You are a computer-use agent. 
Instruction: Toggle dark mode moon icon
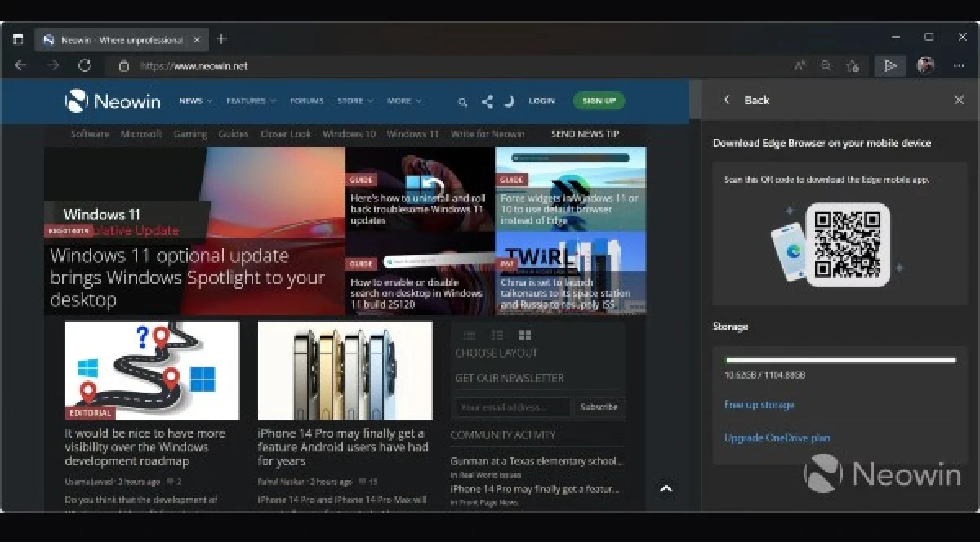click(x=509, y=101)
